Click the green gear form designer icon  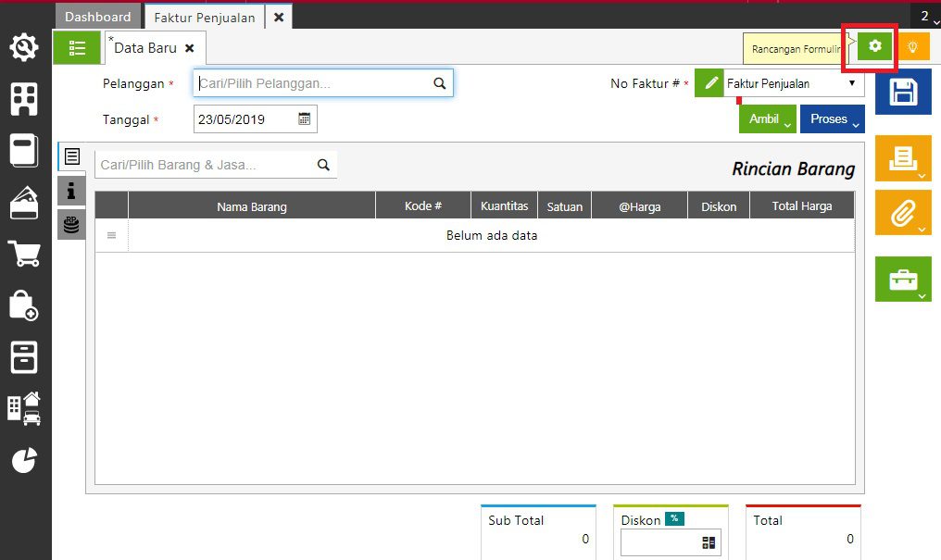tap(874, 46)
